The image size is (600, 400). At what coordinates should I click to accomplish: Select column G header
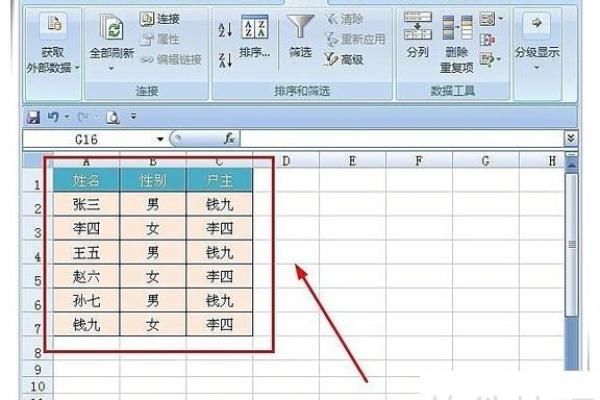point(486,161)
